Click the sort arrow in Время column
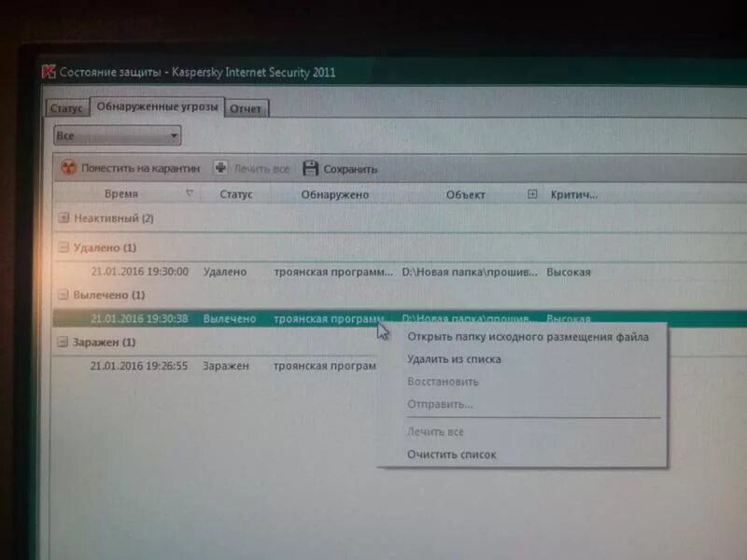The image size is (747, 560). click(x=190, y=193)
